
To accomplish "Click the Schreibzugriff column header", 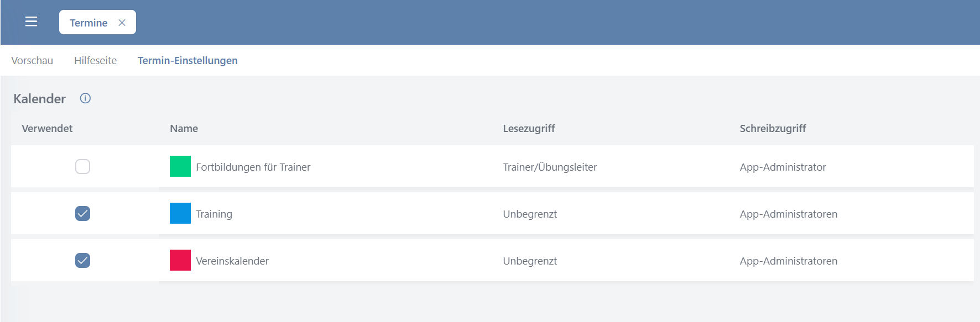I will point(773,129).
